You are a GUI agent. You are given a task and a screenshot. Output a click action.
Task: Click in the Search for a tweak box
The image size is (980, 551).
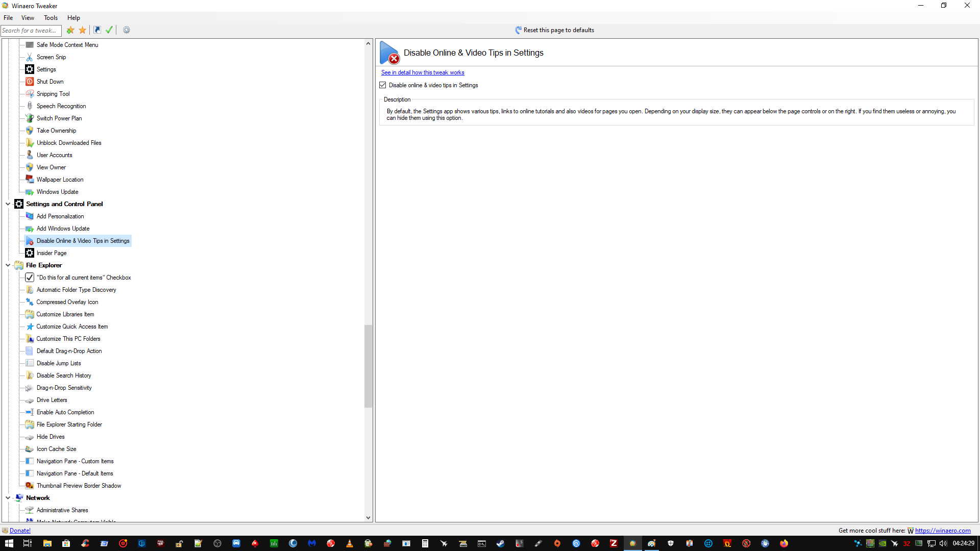point(31,31)
